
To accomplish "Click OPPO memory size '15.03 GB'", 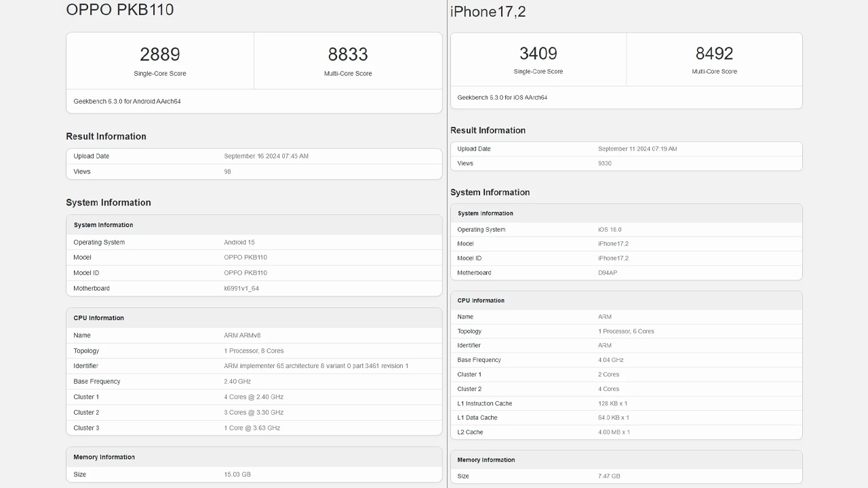I will point(237,474).
